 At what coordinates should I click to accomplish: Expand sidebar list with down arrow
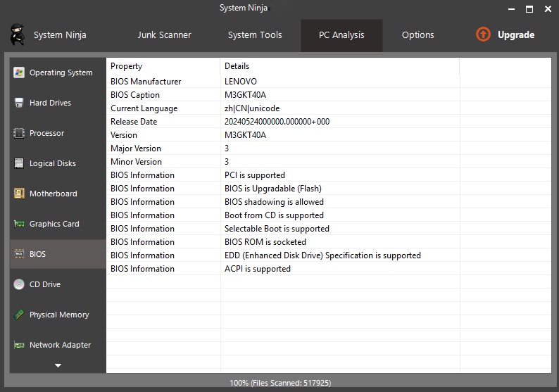pos(58,365)
